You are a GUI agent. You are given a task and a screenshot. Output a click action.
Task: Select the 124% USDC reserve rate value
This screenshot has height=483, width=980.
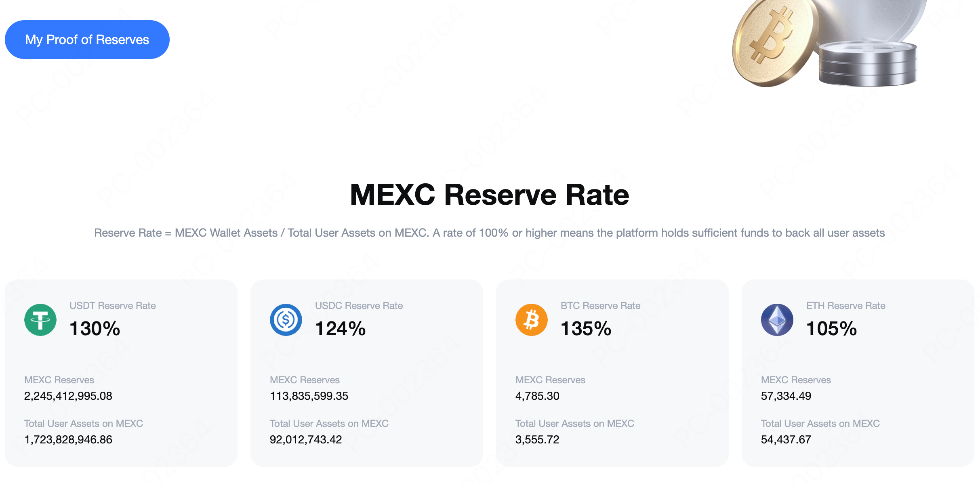coord(341,328)
